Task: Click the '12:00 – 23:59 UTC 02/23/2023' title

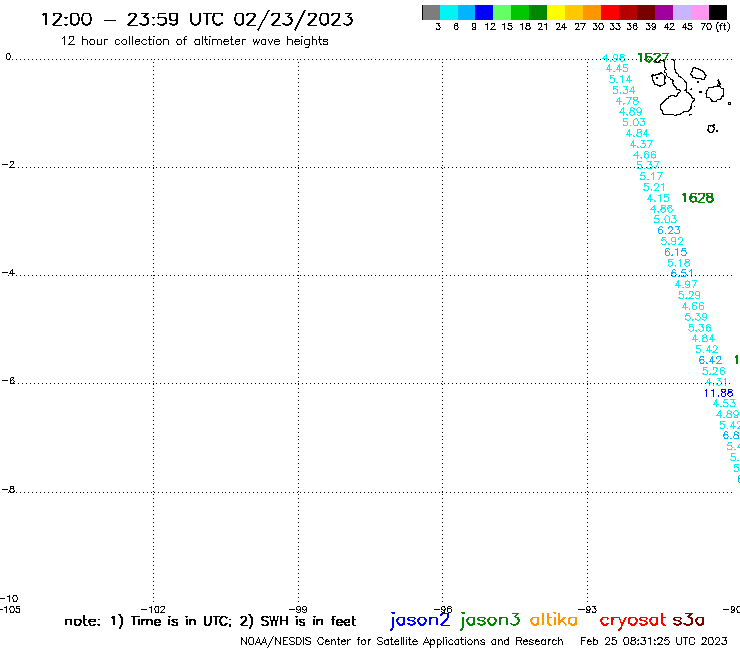Action: click(x=197, y=20)
